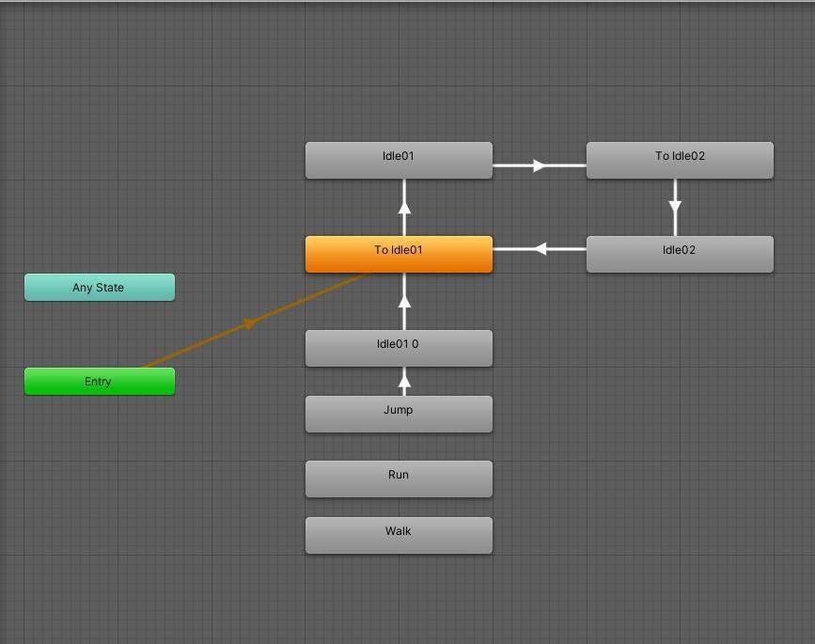The image size is (815, 644).
Task: Select the orange Entry transition arrow
Action: [x=249, y=322]
